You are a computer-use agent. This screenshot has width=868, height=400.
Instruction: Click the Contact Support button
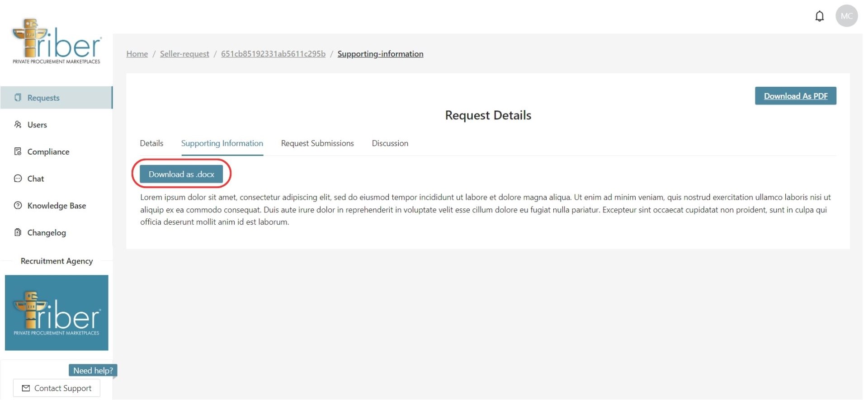pyautogui.click(x=57, y=388)
